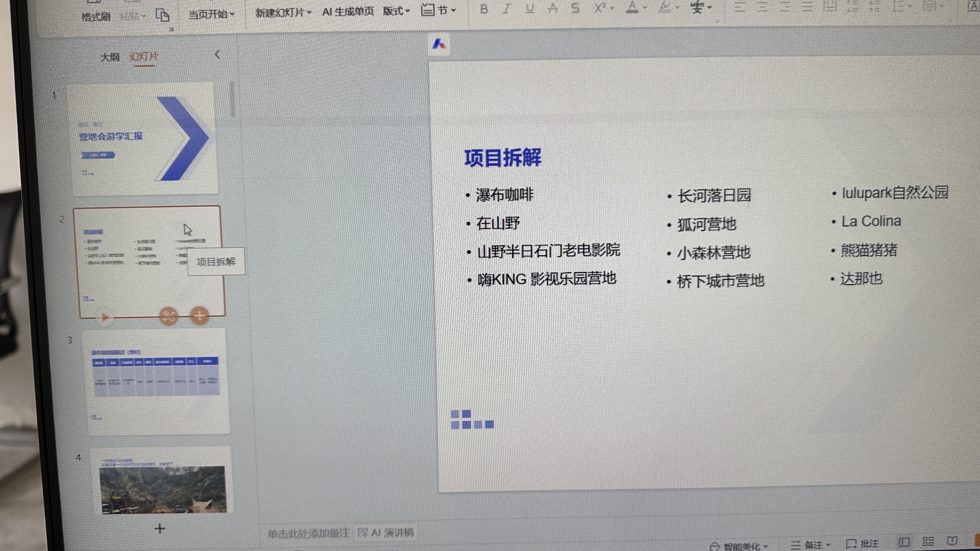Click the copy icon in the toolbar
980x551 pixels.
pos(162,15)
